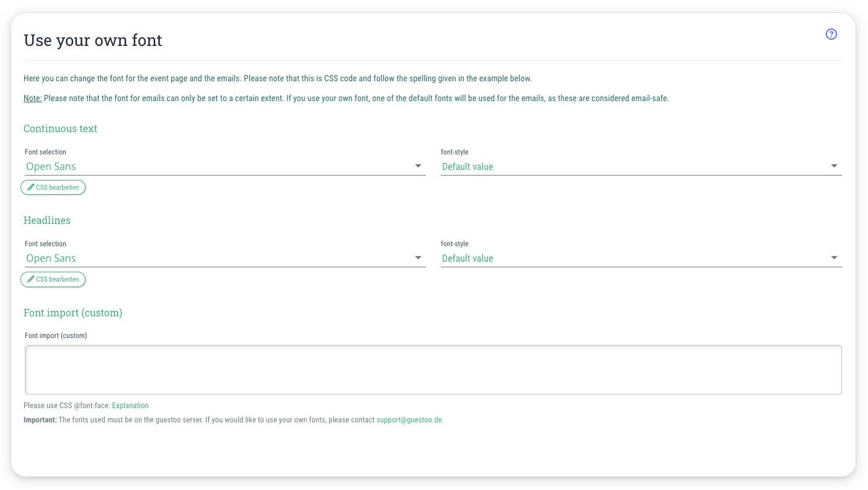Click the 'Continuous text' section heading
The height and width of the screenshot is (490, 868).
(61, 128)
